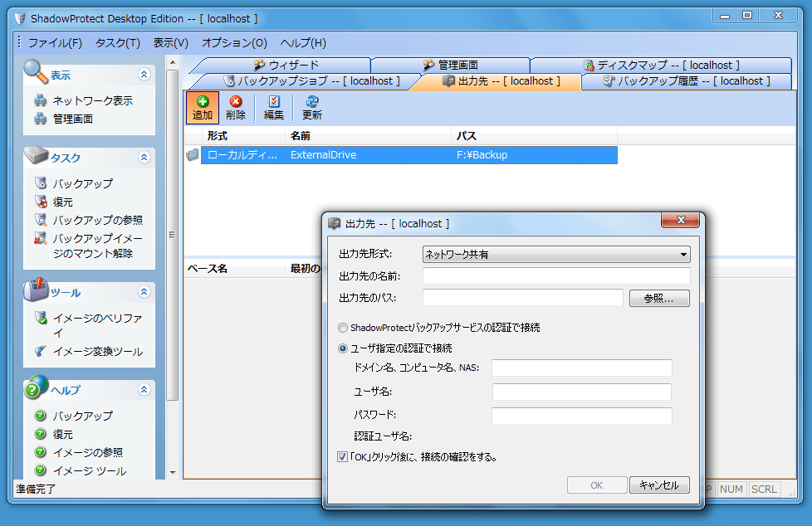Click the OK button in the dialog
The height and width of the screenshot is (526, 812).
597,485
